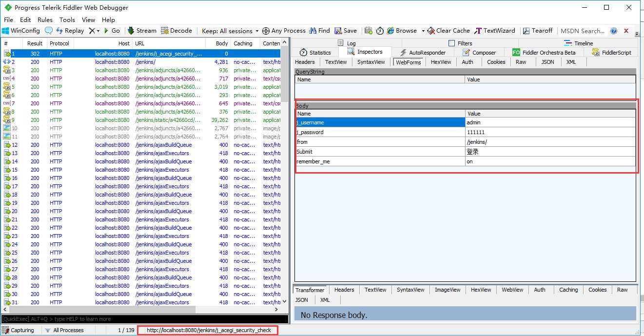Sort sessions by Protocol column header
The image size is (644, 336).
coord(60,43)
